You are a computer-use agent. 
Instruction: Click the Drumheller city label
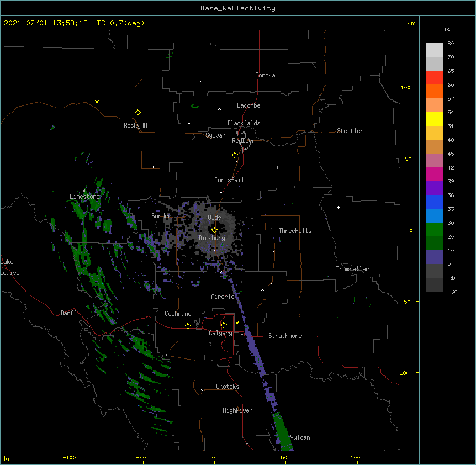click(x=352, y=269)
